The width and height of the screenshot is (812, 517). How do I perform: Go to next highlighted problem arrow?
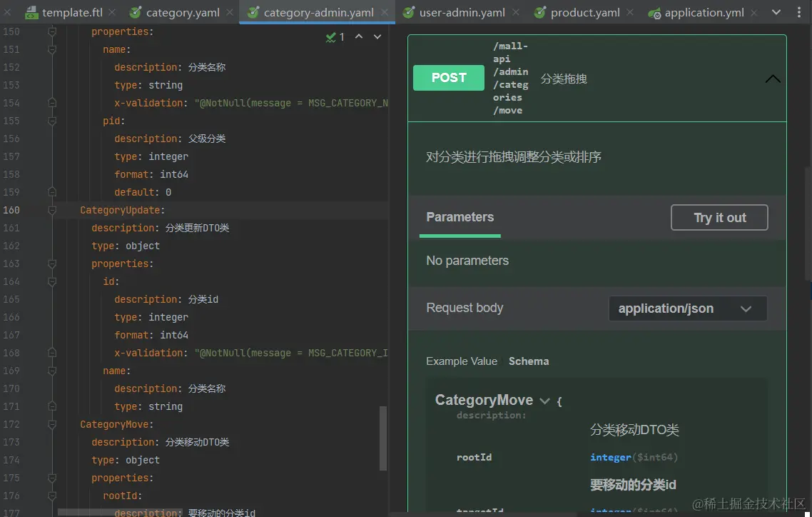coord(377,36)
